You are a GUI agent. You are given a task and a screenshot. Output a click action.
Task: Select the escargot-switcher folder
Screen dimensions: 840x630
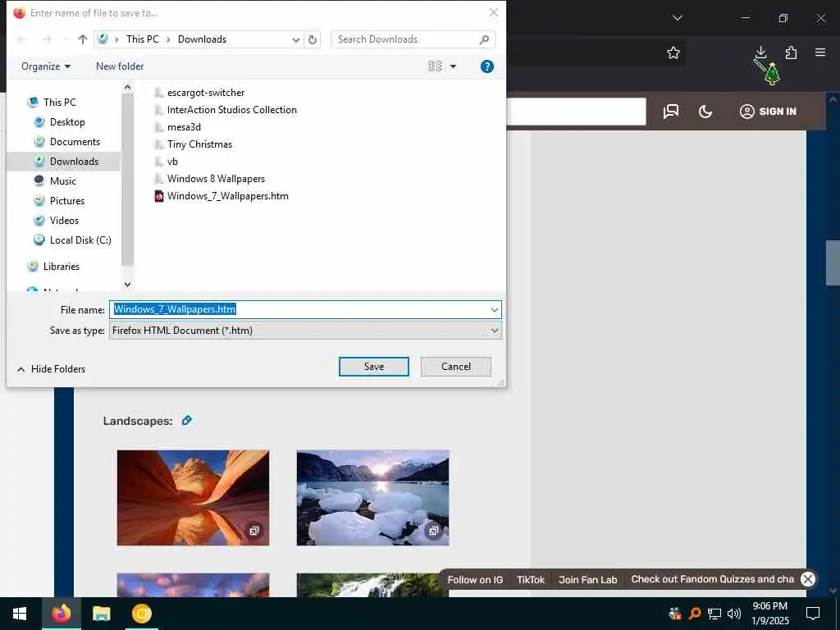tap(206, 93)
